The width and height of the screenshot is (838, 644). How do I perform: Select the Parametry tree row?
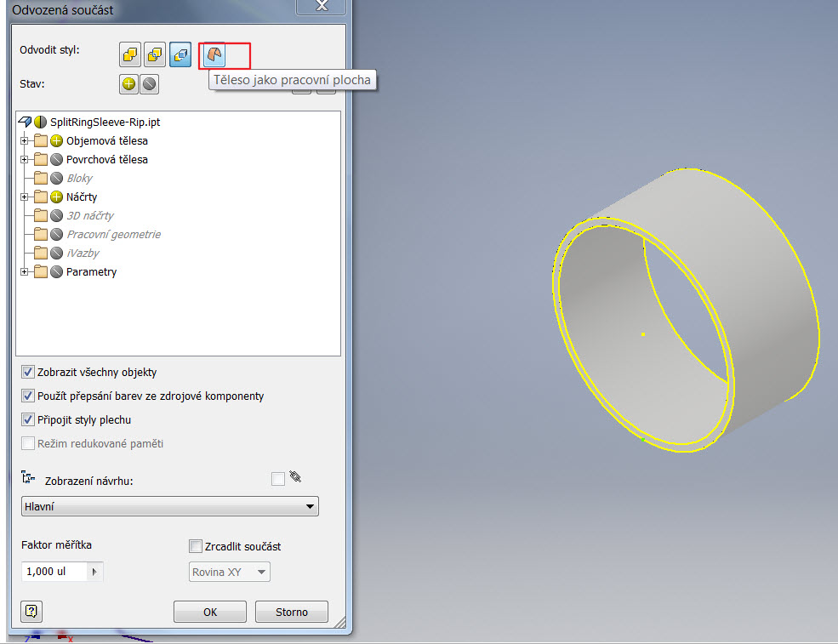click(91, 272)
